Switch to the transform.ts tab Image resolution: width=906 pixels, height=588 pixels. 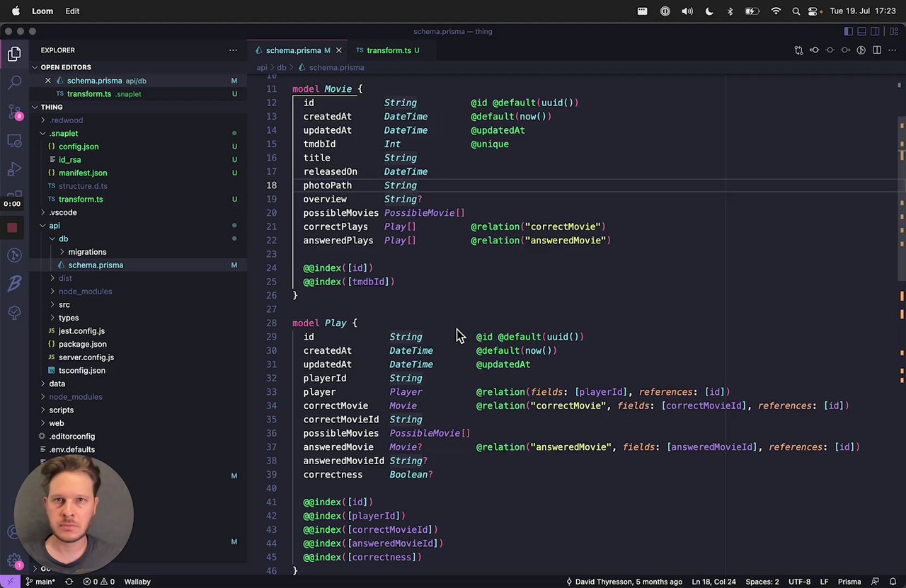click(x=388, y=50)
